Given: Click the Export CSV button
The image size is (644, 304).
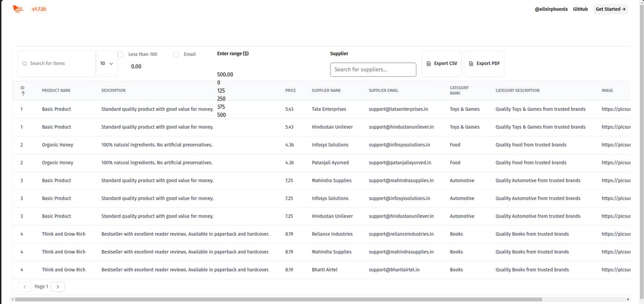Looking at the screenshot, I should (441, 63).
